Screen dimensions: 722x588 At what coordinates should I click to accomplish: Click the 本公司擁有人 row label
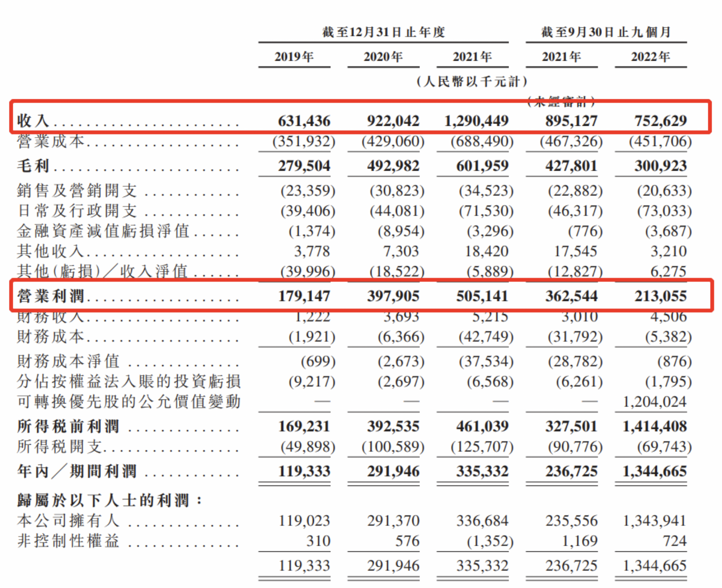pos(68,521)
